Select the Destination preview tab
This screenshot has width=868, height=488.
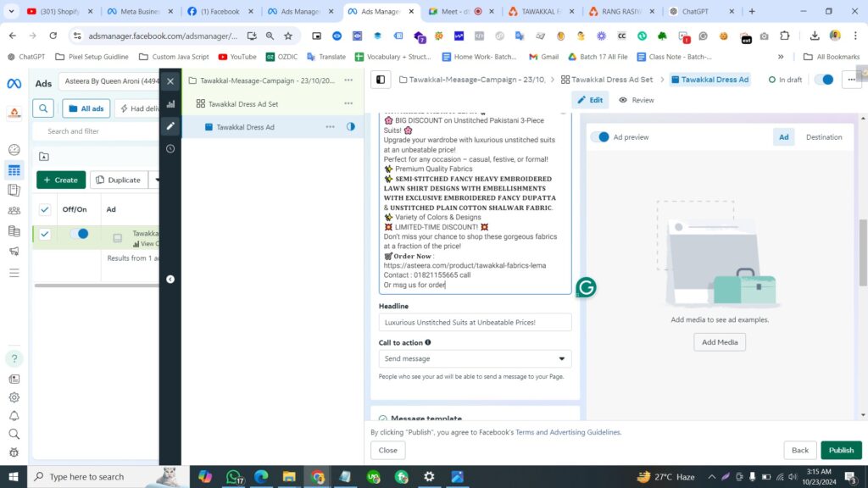824,136
